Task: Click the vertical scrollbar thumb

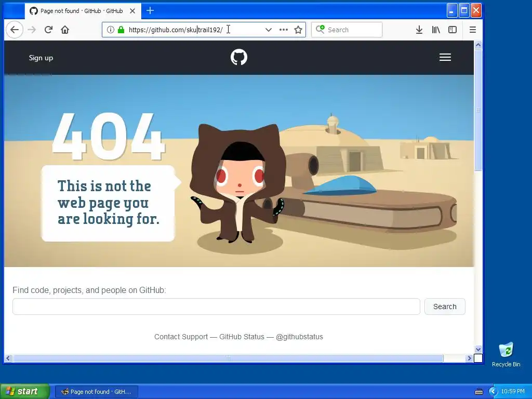Action: click(478, 110)
